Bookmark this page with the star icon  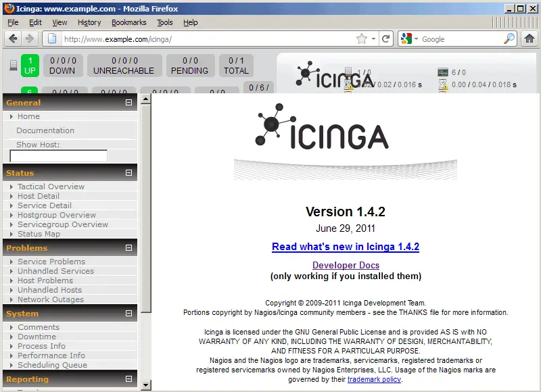pos(362,39)
